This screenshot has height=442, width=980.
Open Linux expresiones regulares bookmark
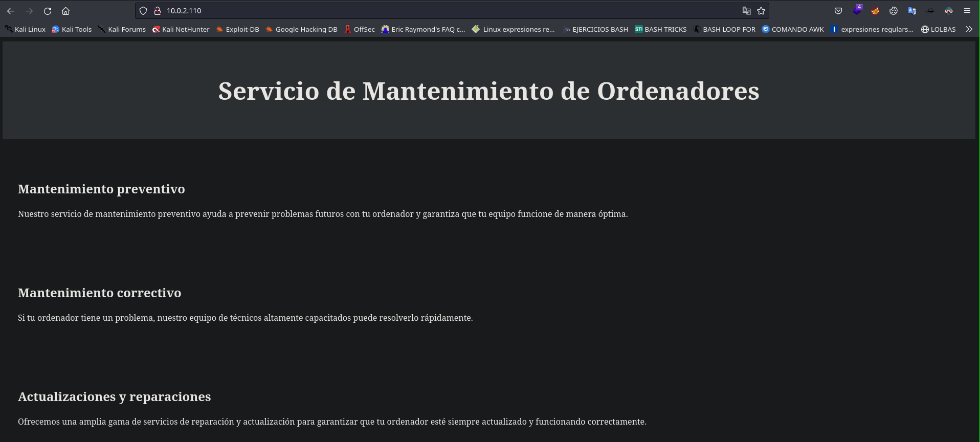514,29
